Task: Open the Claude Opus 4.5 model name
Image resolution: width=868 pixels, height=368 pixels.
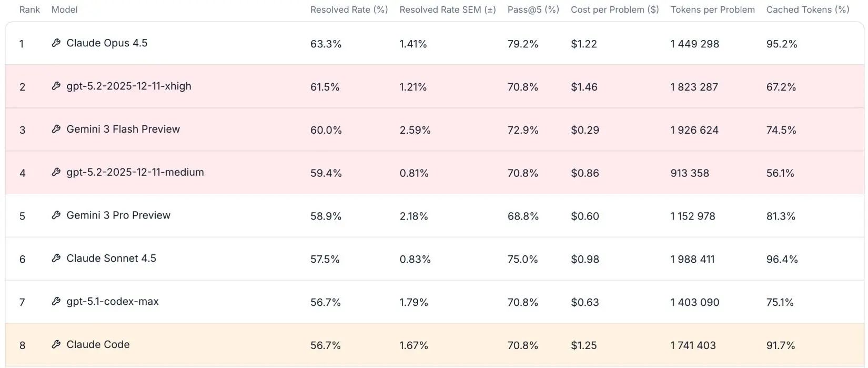Action: point(107,43)
